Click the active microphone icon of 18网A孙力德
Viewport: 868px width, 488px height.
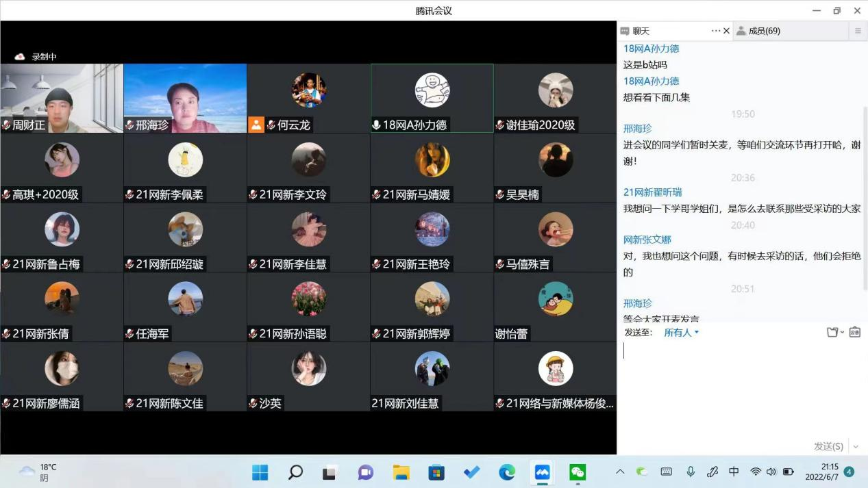coord(376,125)
